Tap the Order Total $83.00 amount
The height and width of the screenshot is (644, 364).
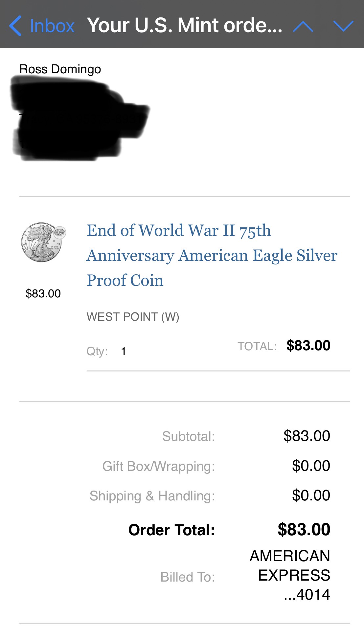(x=304, y=530)
